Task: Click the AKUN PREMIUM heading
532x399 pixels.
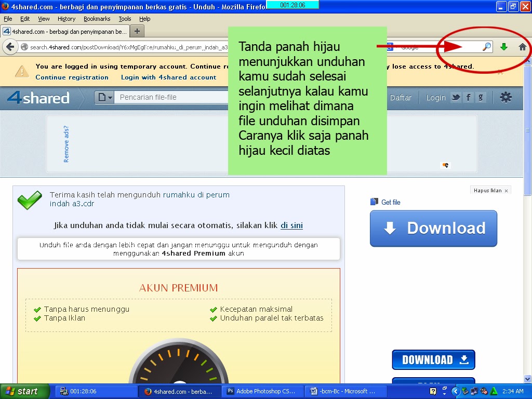Action: pyautogui.click(x=179, y=288)
